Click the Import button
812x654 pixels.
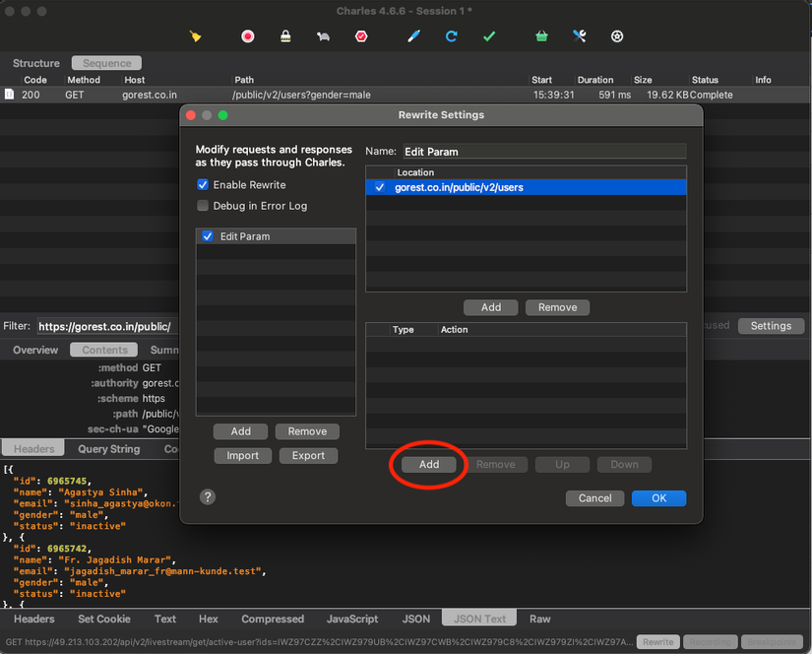(x=242, y=455)
